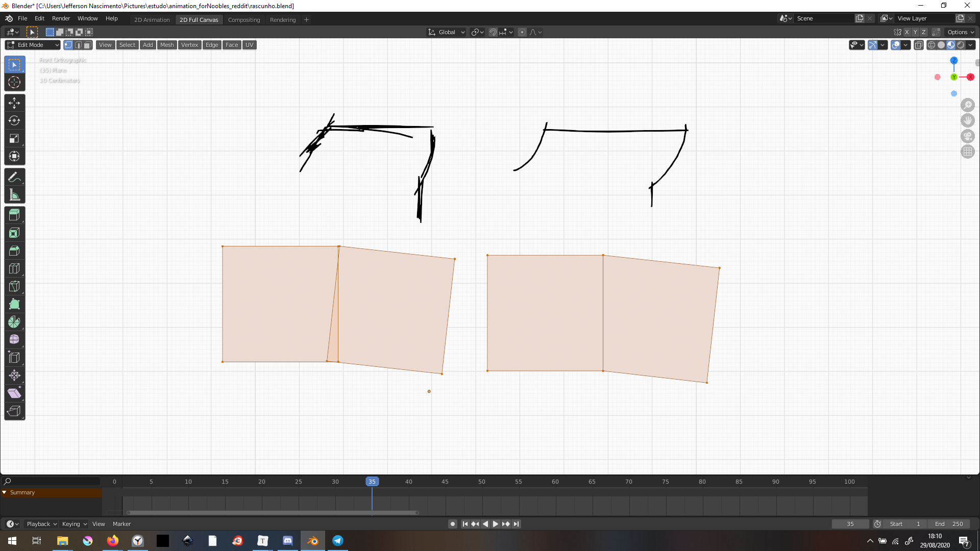The width and height of the screenshot is (980, 551).
Task: Click the timeline horizontal scrollbar
Action: click(x=273, y=513)
